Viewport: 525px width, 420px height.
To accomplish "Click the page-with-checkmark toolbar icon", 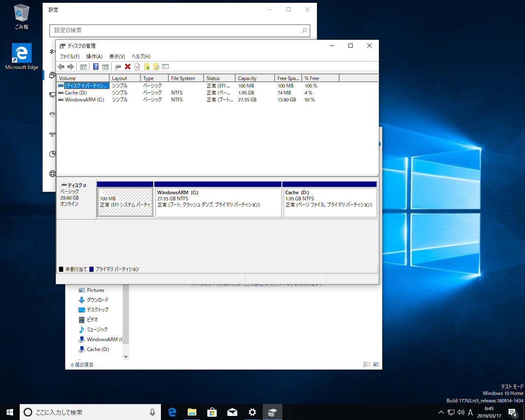I will [137, 67].
